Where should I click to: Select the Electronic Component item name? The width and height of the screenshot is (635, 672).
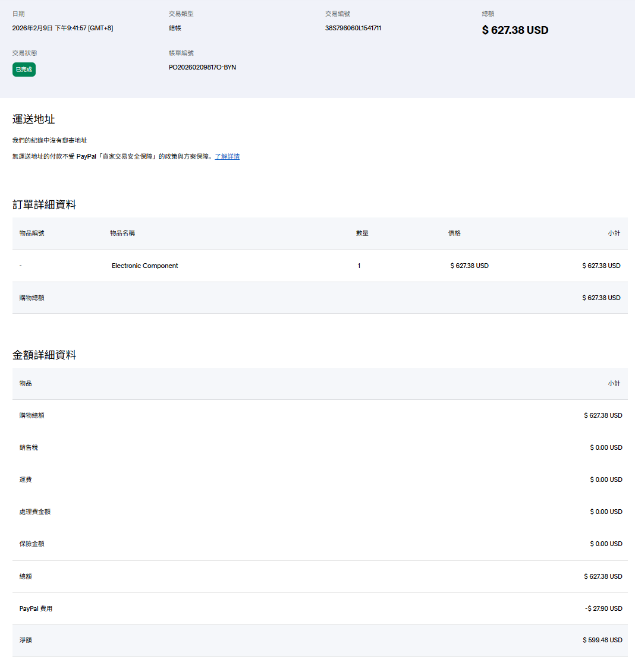pyautogui.click(x=144, y=266)
